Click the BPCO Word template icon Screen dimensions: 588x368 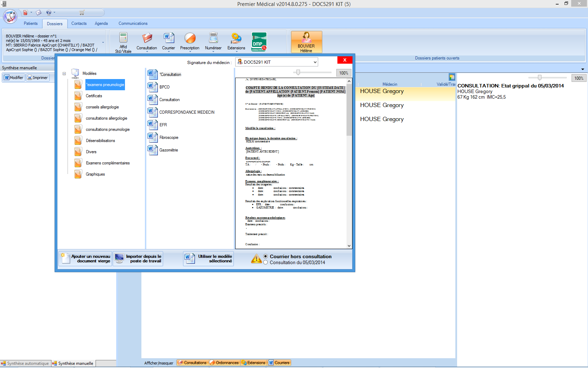[x=152, y=87]
